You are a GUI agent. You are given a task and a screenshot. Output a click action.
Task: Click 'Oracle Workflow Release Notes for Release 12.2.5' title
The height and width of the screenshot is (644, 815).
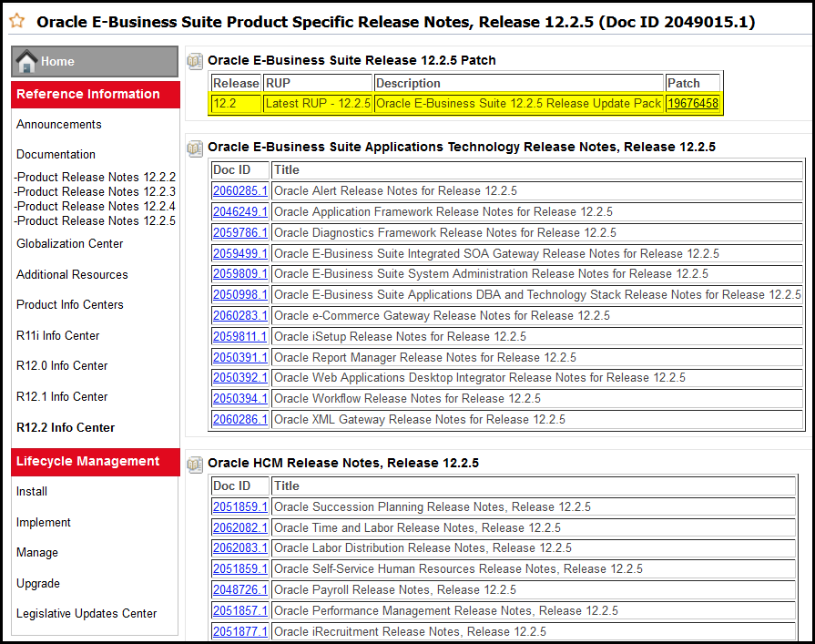coord(407,398)
